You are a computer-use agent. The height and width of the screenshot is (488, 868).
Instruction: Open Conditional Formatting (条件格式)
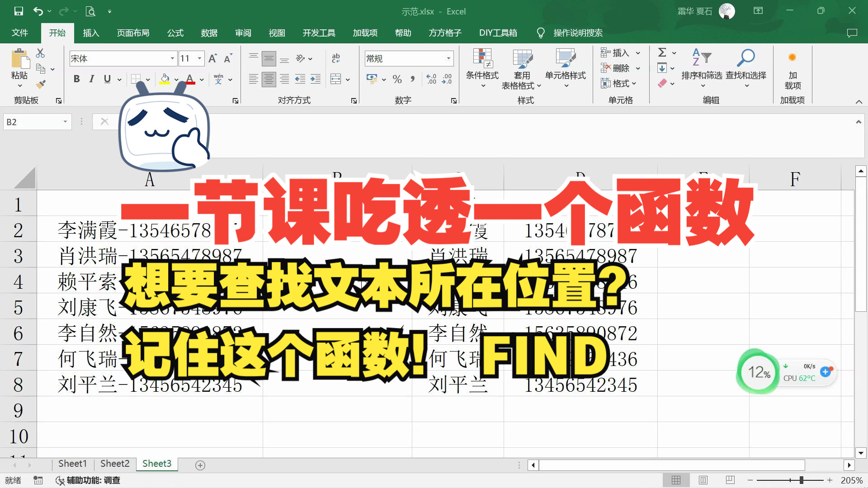click(482, 68)
